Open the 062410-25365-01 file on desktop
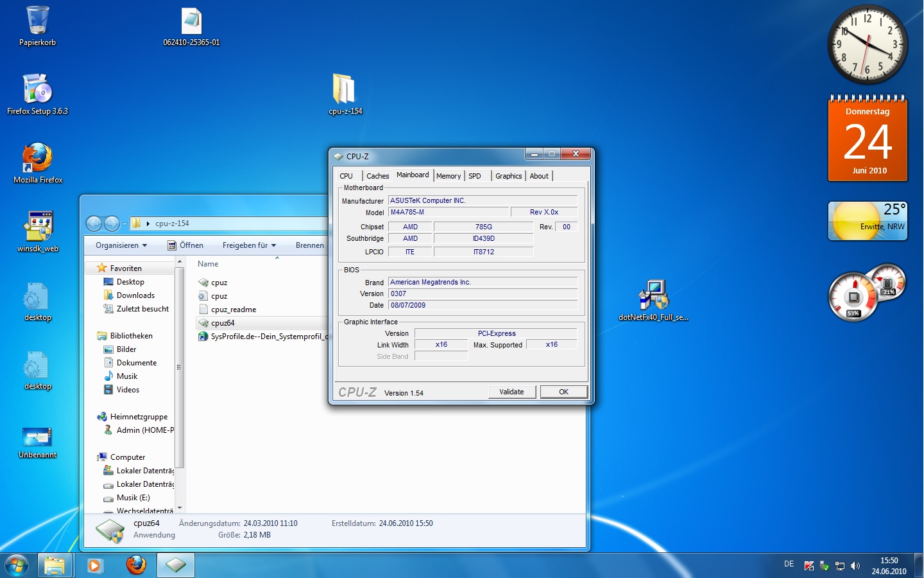Image resolution: width=924 pixels, height=578 pixels. coord(191,26)
